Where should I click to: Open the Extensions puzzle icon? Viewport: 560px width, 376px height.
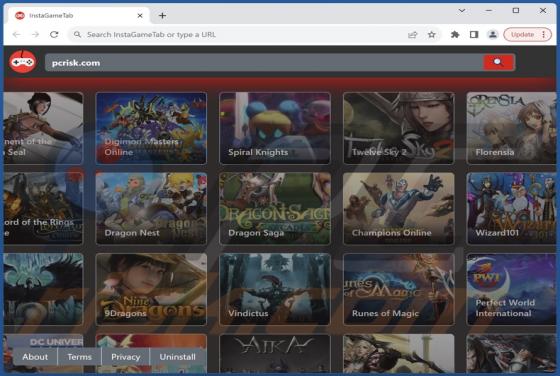(455, 35)
